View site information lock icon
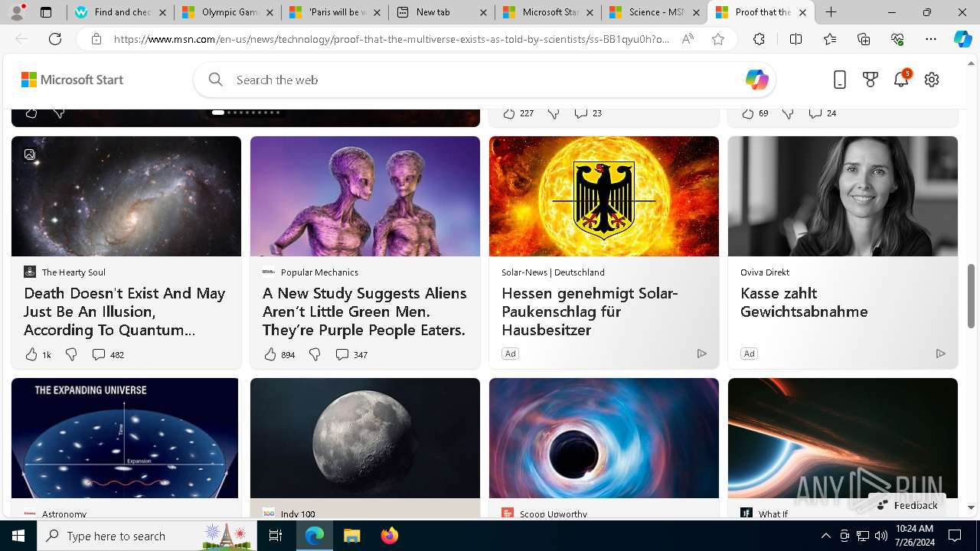The width and height of the screenshot is (980, 551). click(x=96, y=39)
